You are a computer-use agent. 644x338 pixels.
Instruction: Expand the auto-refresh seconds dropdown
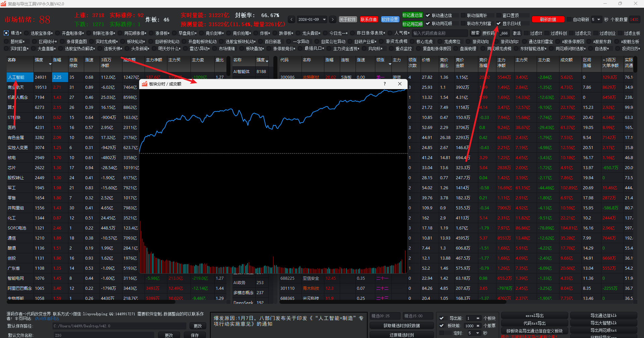pyautogui.click(x=599, y=19)
